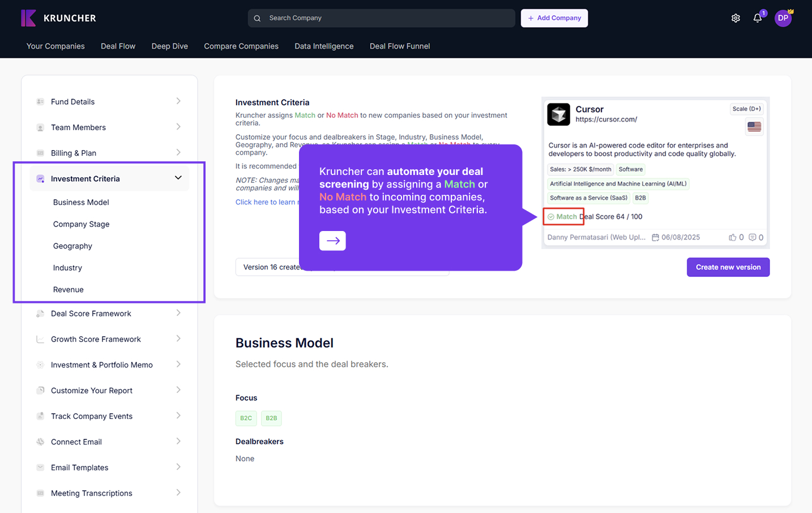Click the comments icon on Cursor card
The width and height of the screenshot is (812, 513).
(x=753, y=237)
